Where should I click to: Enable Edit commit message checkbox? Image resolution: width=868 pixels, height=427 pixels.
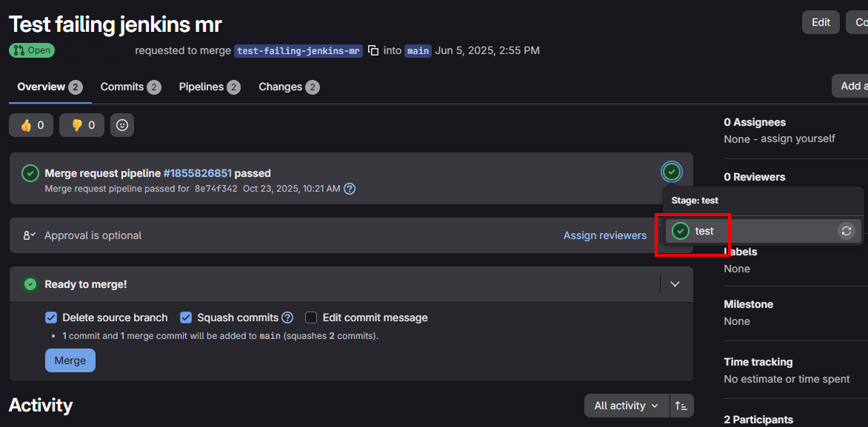(x=311, y=317)
